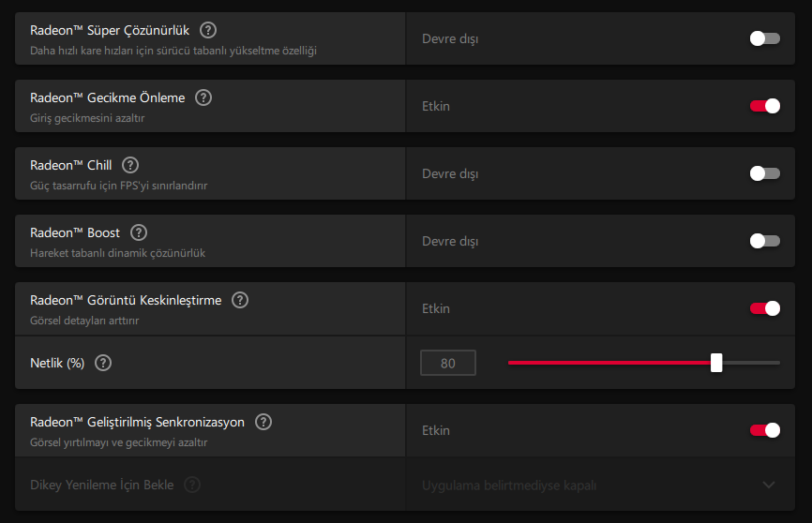Click help icon next to Radeon Süper Çözünürlük
The height and width of the screenshot is (523, 812).
(x=208, y=30)
